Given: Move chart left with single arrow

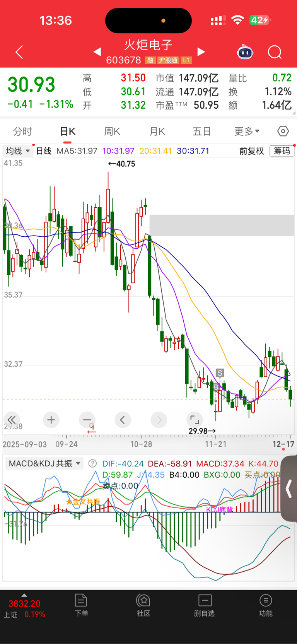Looking at the screenshot, I should click(123, 420).
